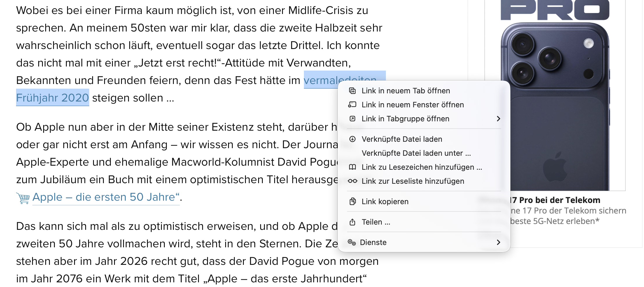Click the "17 Pro bei der Telekom" ad text
This screenshot has height=287, width=644.
click(554, 200)
